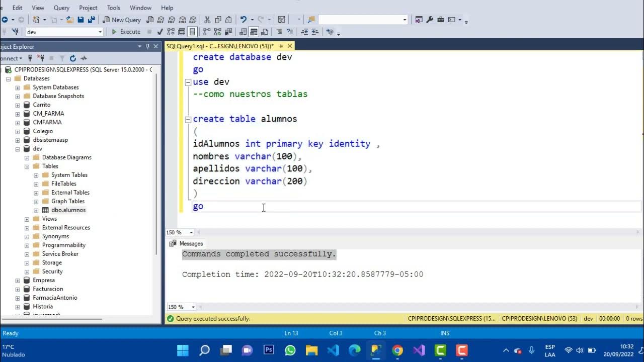The image size is (644, 362).
Task: Click the 'Commands completed successfully.' message
Action: (x=259, y=254)
